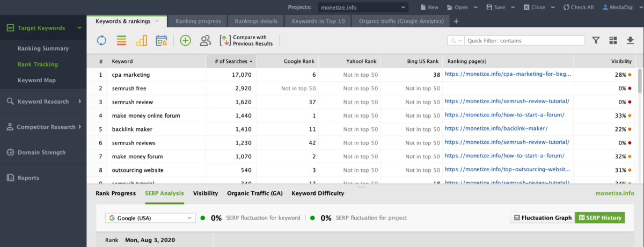644x247 pixels.
Task: Click the competitors people icon
Action: click(x=205, y=40)
